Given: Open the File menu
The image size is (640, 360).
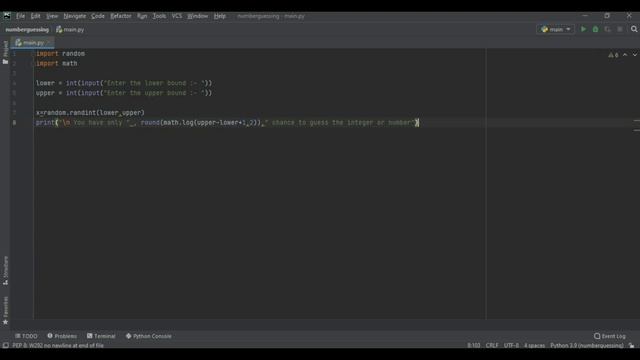Looking at the screenshot, I should pos(20,16).
